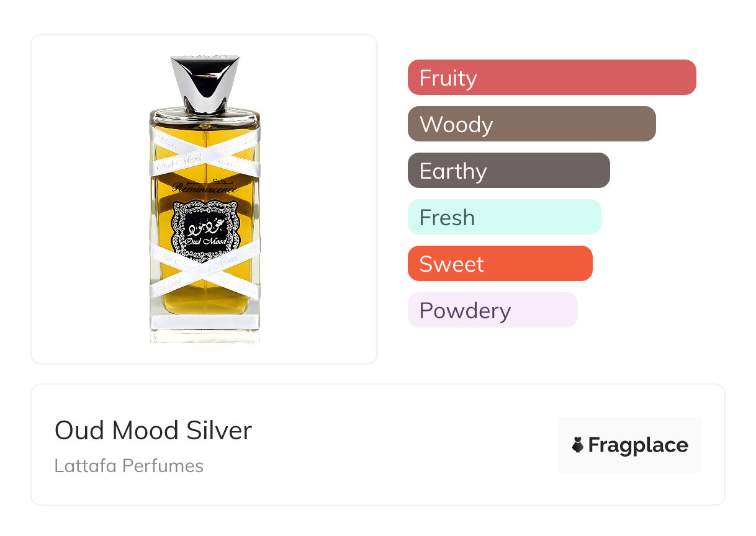Click the Sweet accord bar
756x536 pixels.
[x=500, y=264]
